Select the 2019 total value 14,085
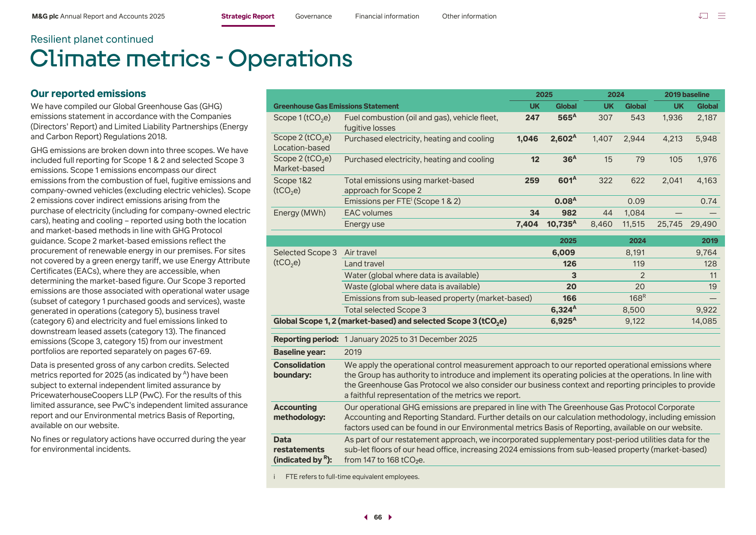The width and height of the screenshot is (756, 535). coord(704,321)
